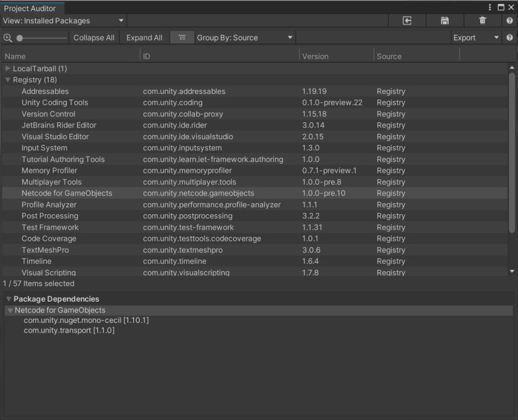Select the Post Processing row

(x=254, y=216)
